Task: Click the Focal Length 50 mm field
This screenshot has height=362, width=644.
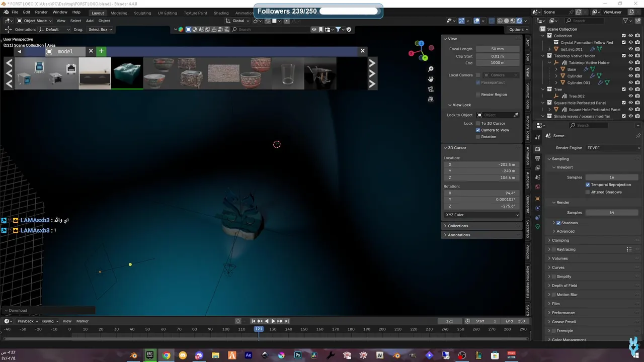Action: 498,49
